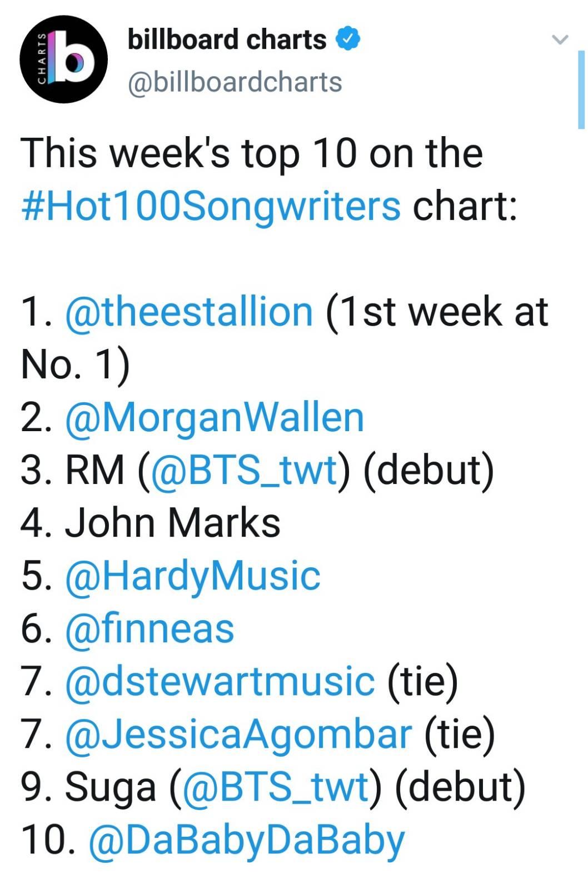Viewport: 588px width, 889px height.
Task: Click the '(debut)' text after RM
Action: (x=429, y=471)
